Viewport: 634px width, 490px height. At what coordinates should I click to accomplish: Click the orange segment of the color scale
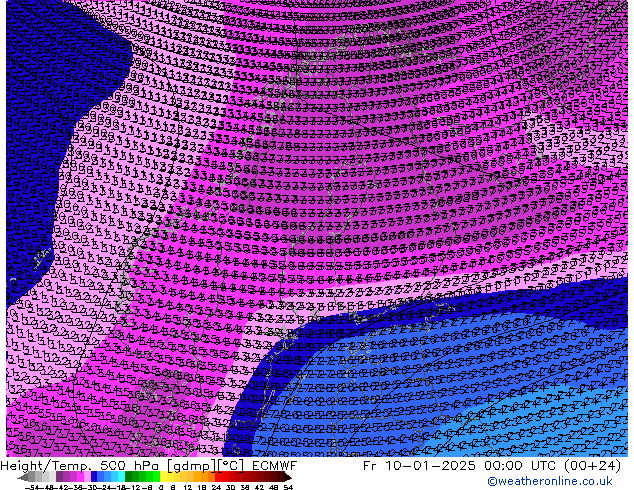pyautogui.click(x=200, y=477)
